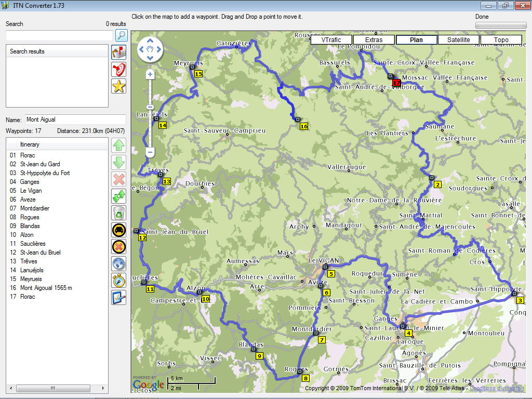Click the Done progress bar
This screenshot has height=399, width=532.
point(501,25)
